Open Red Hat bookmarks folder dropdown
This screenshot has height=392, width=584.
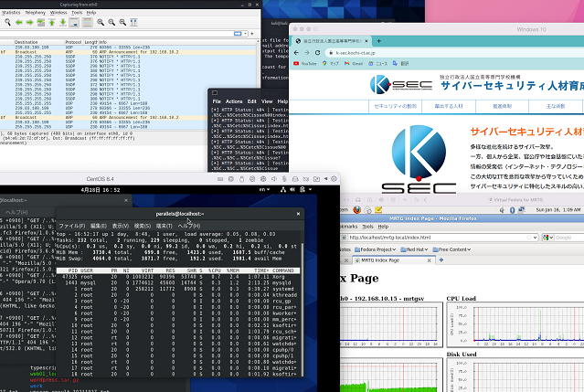(414, 249)
